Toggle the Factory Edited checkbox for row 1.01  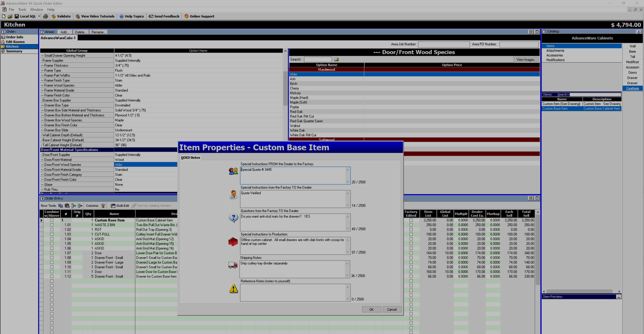pyautogui.click(x=411, y=225)
